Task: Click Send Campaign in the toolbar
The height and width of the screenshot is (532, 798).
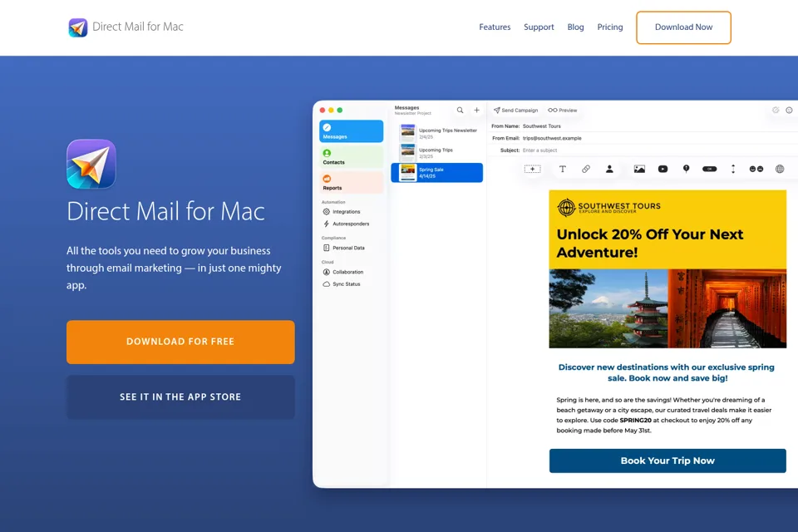Action: [x=515, y=110]
